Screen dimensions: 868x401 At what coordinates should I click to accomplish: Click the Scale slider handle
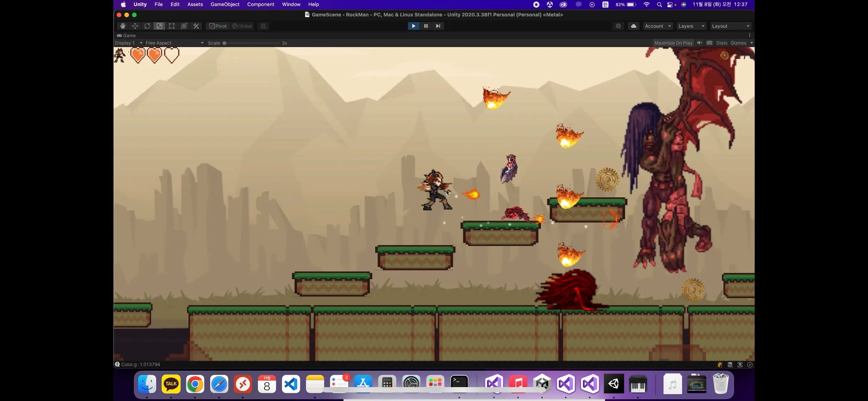tap(224, 43)
